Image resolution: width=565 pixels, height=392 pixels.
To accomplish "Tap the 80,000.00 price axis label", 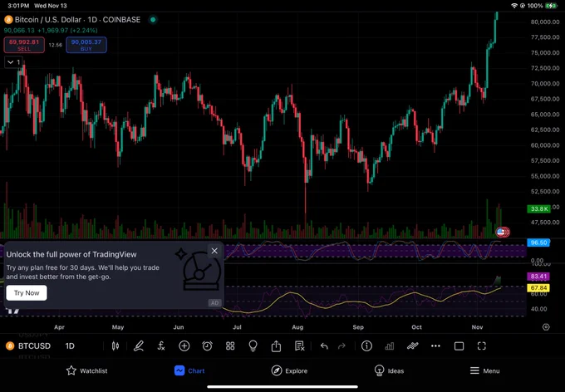I will click(545, 22).
